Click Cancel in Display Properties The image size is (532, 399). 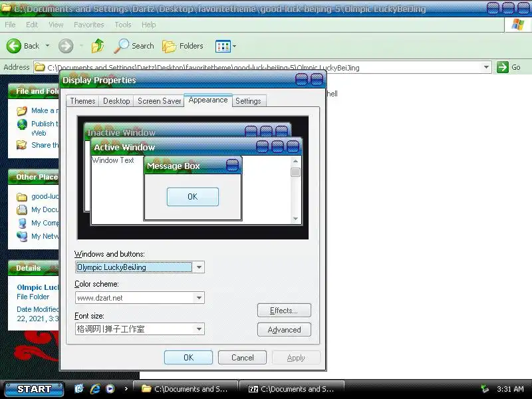242,358
